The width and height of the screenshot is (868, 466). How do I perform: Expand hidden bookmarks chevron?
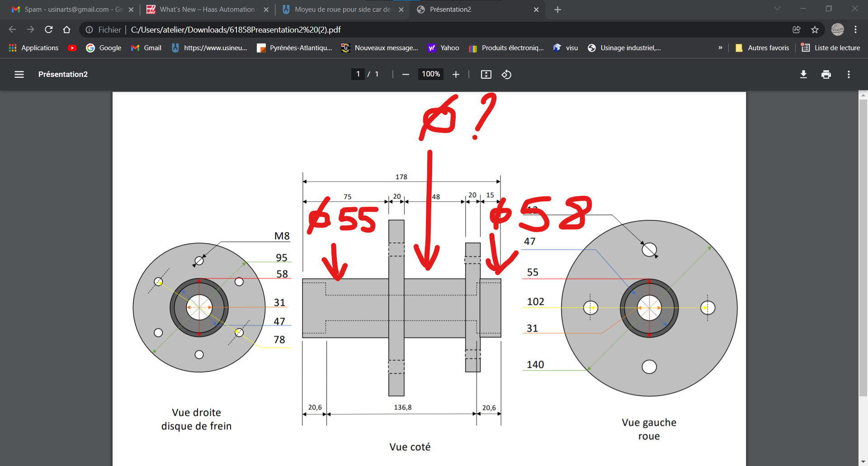720,48
